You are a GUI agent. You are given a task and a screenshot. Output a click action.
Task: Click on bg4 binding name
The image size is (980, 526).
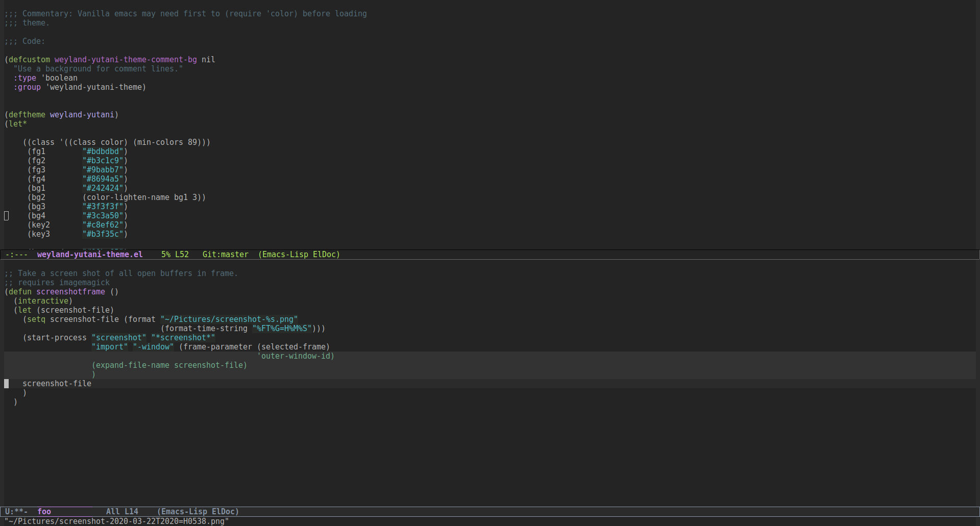point(38,215)
